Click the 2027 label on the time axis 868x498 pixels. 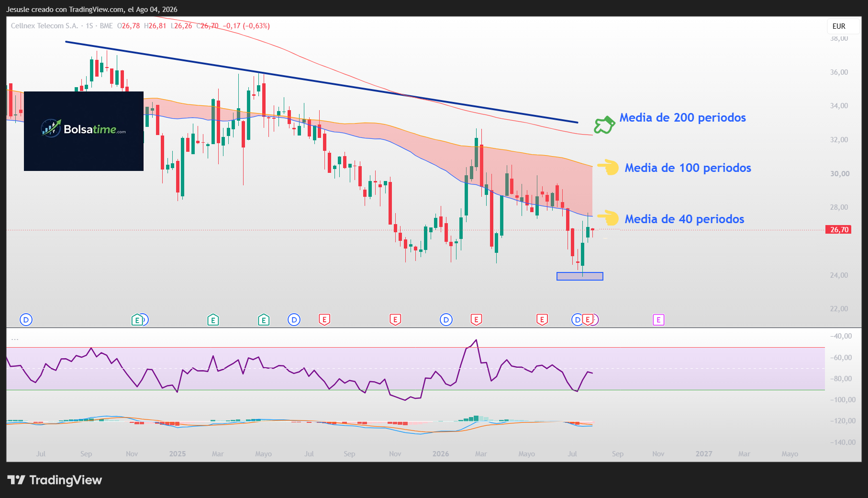coord(704,454)
